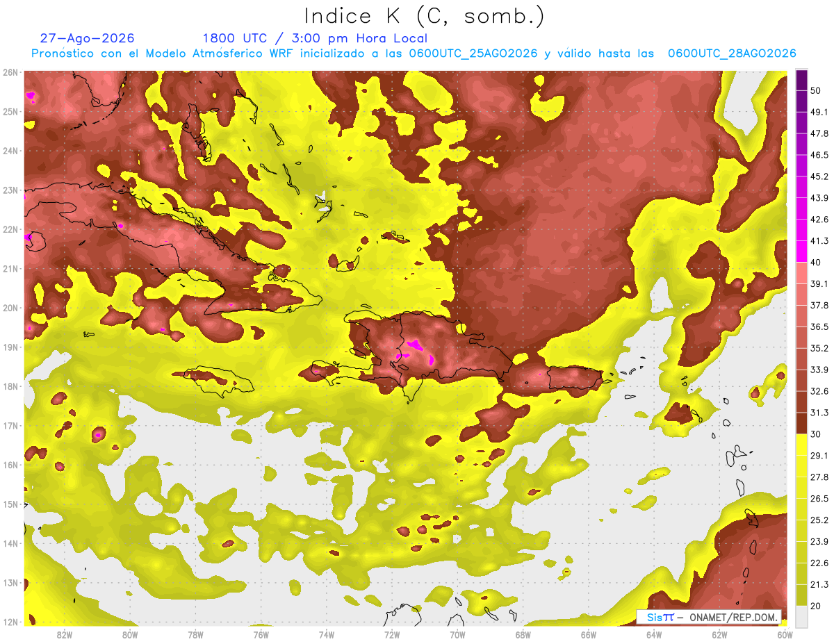834x644 pixels.
Task: Click the '82W' longitude label
Action: pyautogui.click(x=65, y=635)
